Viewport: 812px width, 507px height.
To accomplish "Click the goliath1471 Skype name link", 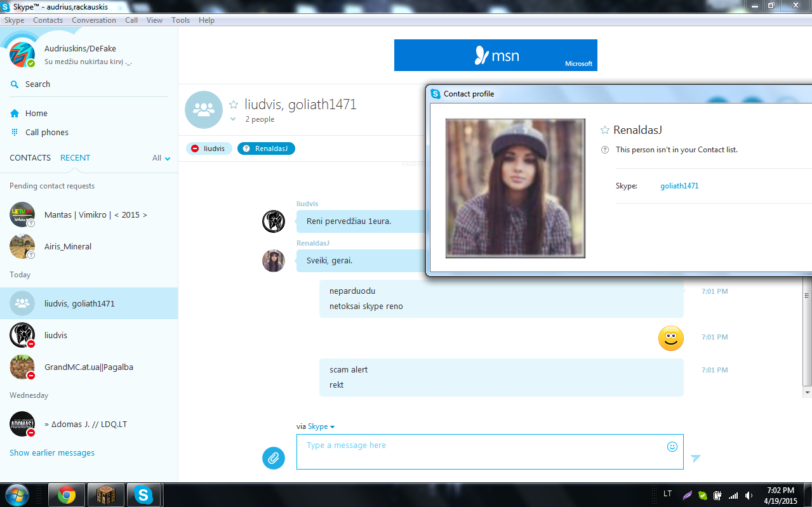I will (x=679, y=187).
